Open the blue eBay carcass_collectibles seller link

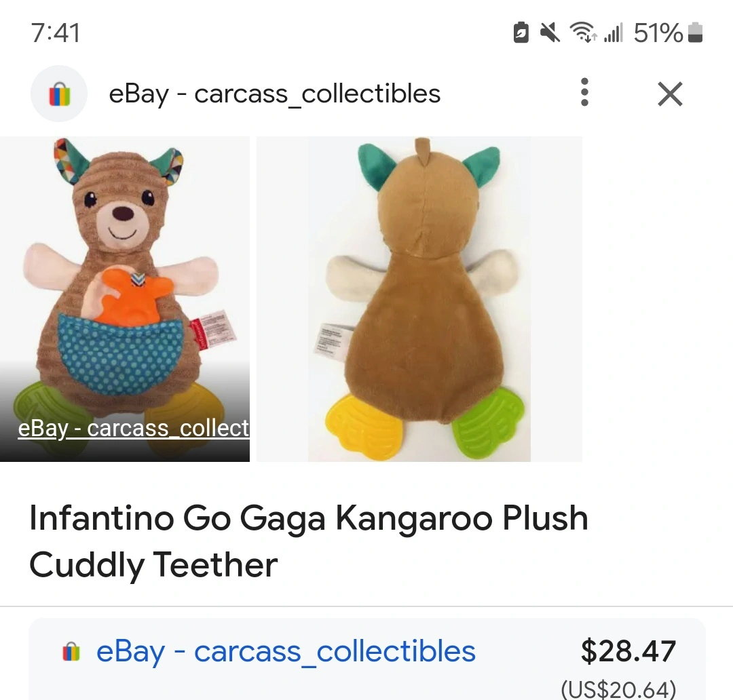pyautogui.click(x=286, y=652)
